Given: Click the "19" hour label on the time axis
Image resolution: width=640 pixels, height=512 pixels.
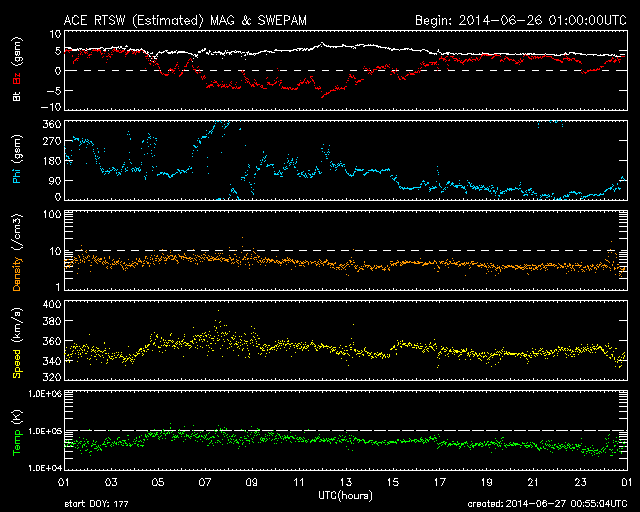Looking at the screenshot, I should 486,483.
